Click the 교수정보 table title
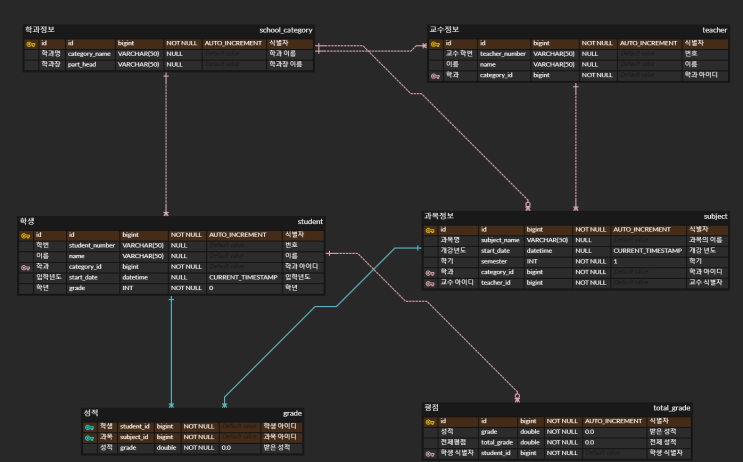This screenshot has width=743, height=462. tap(444, 30)
